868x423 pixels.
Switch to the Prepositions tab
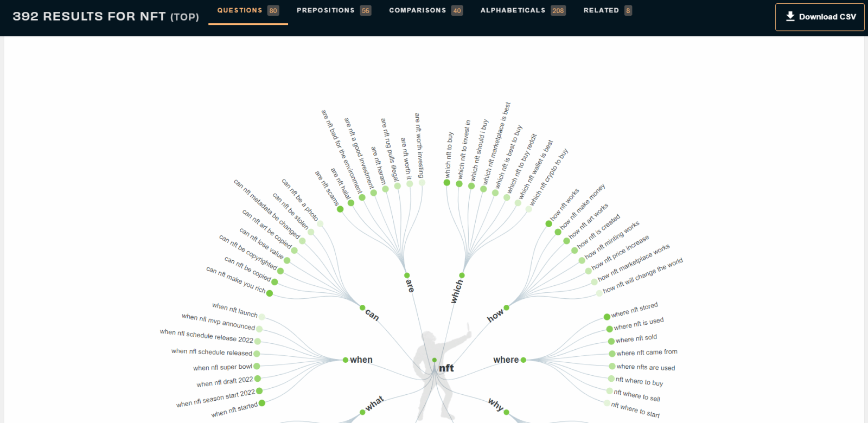coord(333,10)
